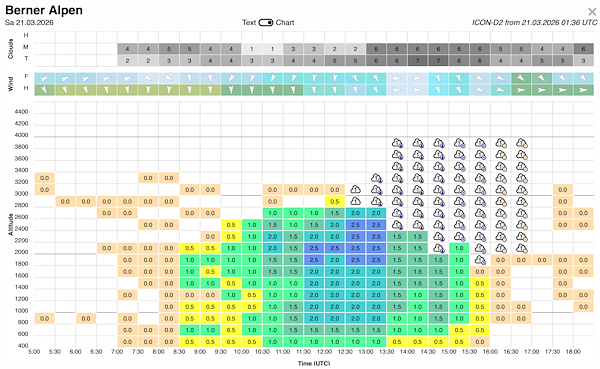Toggle the Text/Chart view switch
Screen dimensions: 600x369
point(266,23)
